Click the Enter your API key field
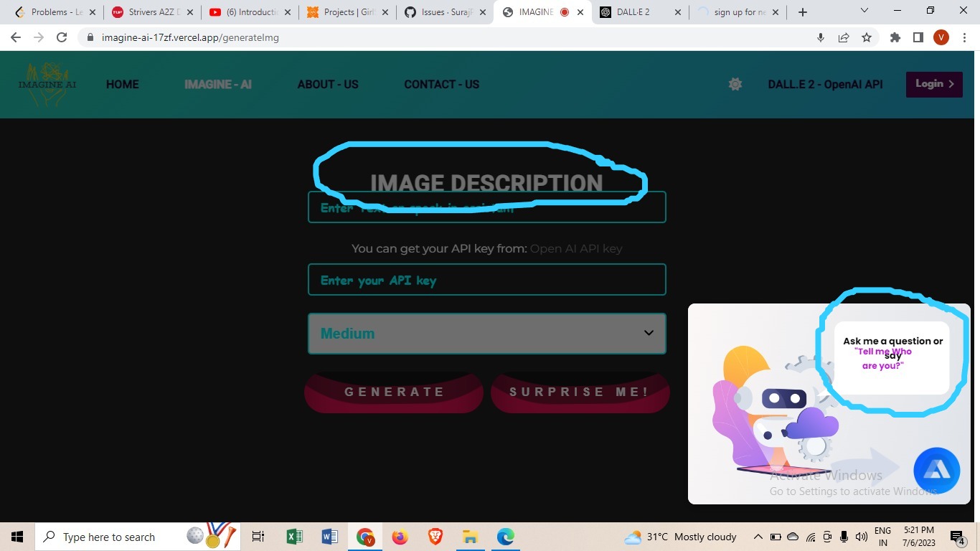 [x=487, y=280]
